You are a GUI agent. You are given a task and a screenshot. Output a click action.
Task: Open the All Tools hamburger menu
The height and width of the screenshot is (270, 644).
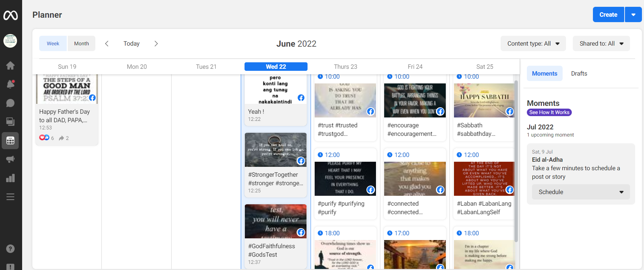tap(10, 197)
